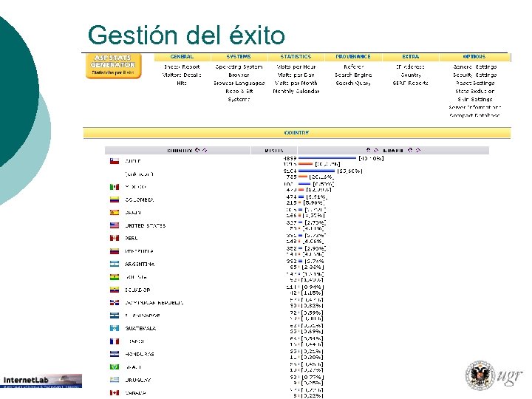532x399 pixels.
Task: Click the COUNTRY section title bar
Action: [296, 133]
